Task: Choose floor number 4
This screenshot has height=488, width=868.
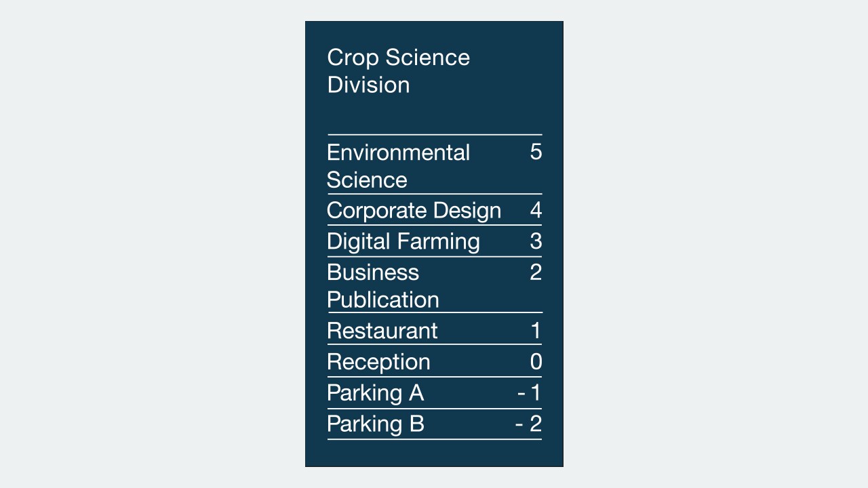Action: point(536,211)
